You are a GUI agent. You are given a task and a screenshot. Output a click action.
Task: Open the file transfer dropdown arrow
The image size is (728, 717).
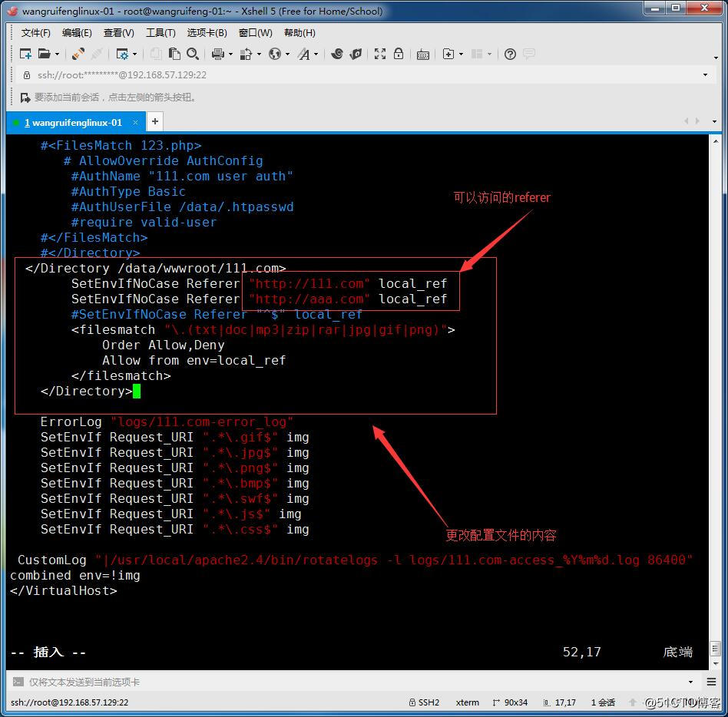(259, 55)
